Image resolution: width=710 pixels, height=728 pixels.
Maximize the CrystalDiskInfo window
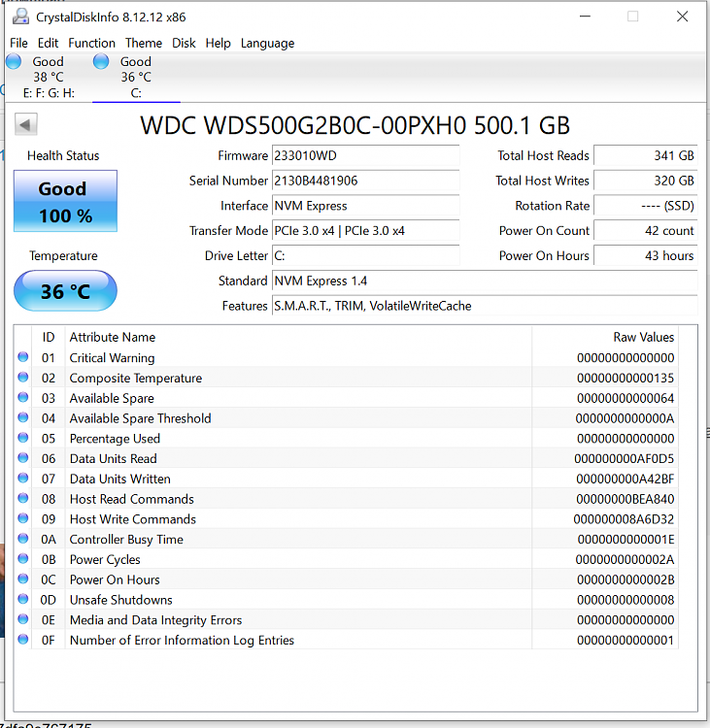coord(633,17)
